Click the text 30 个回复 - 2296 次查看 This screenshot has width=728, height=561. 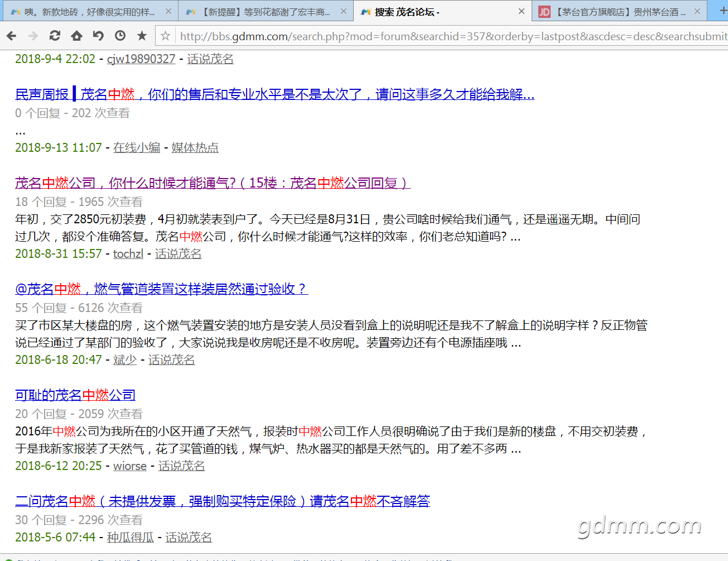coord(79,520)
